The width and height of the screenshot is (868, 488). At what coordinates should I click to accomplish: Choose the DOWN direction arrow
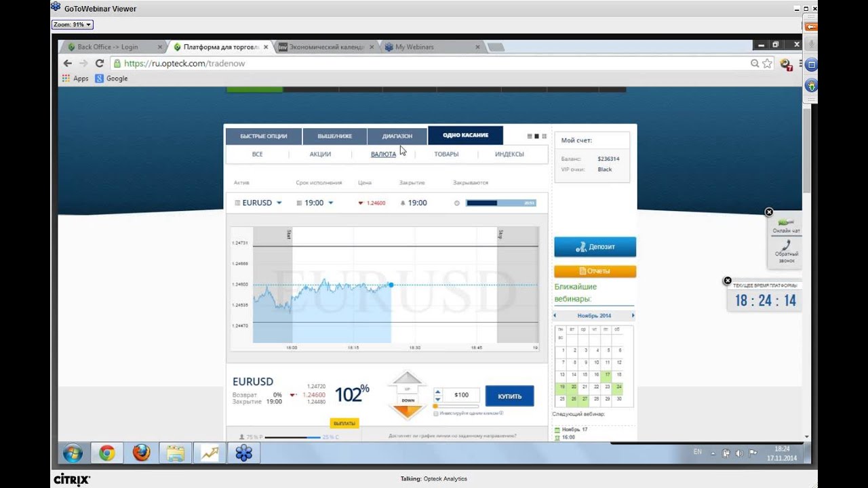coord(408,407)
